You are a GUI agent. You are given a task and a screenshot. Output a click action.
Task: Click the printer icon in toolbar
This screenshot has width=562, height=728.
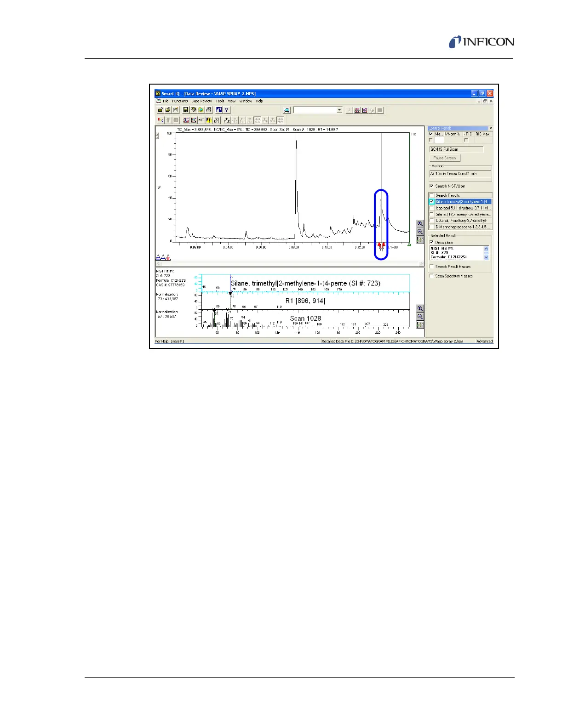pos(209,110)
